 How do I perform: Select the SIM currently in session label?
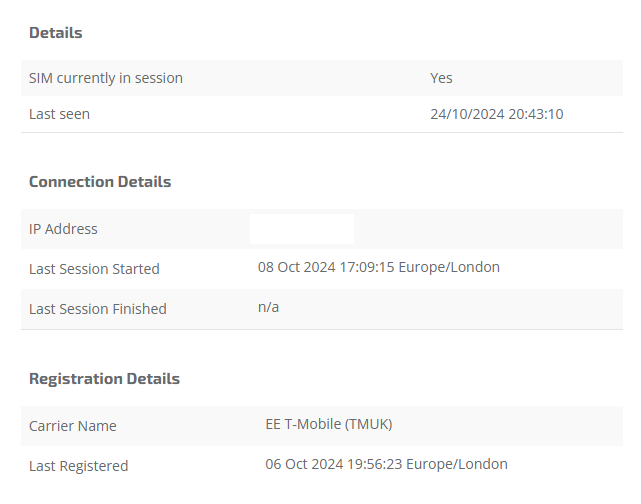click(x=106, y=78)
